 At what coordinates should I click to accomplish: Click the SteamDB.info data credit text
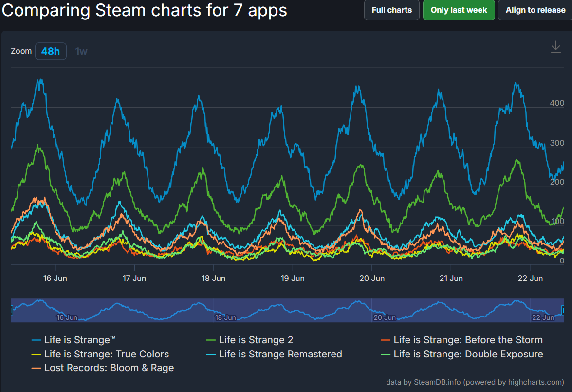coord(475,382)
